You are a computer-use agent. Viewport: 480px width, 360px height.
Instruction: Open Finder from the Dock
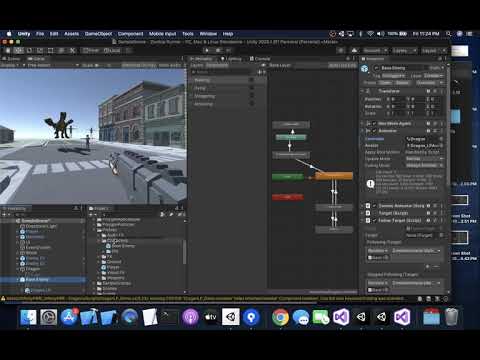coord(28,317)
